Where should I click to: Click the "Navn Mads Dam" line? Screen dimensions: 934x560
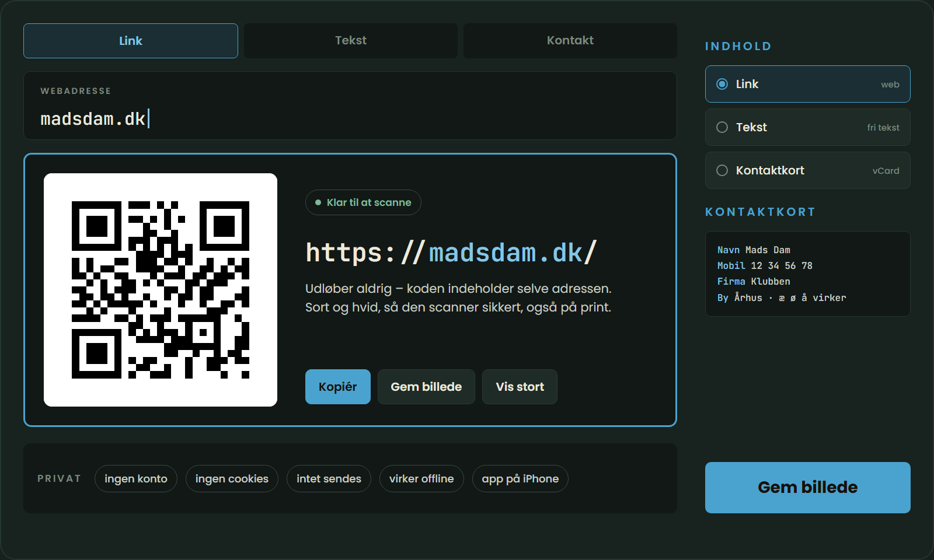(x=754, y=250)
